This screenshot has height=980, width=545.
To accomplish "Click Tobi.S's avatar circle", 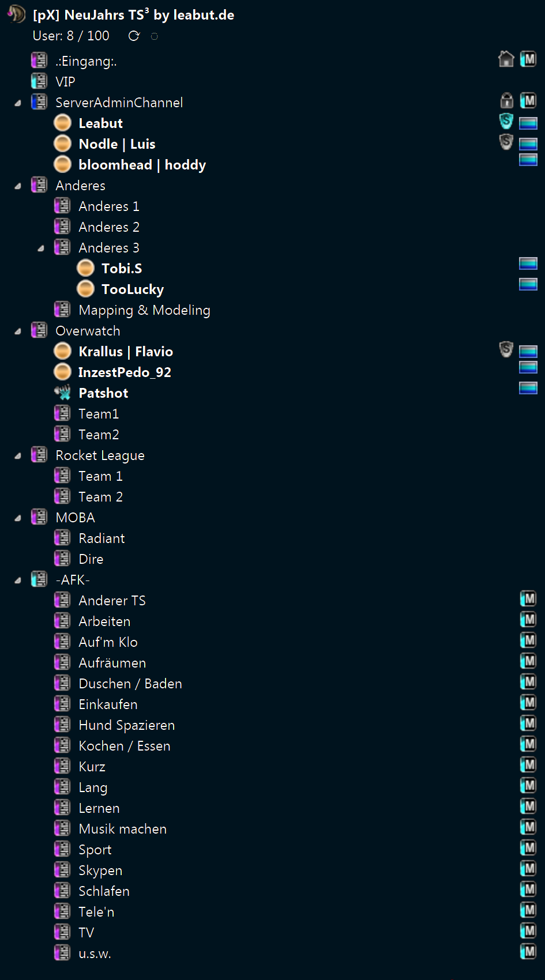I will click(85, 267).
